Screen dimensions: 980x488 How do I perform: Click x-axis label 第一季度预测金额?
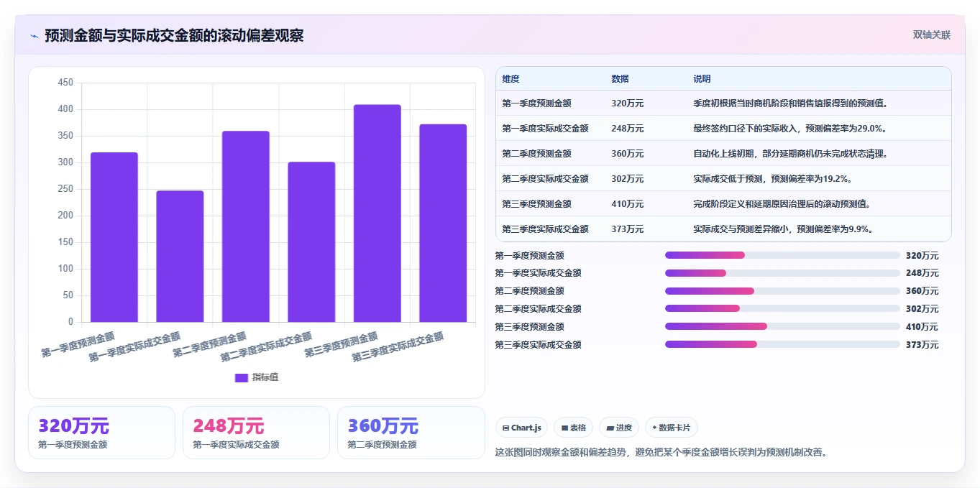[x=78, y=345]
